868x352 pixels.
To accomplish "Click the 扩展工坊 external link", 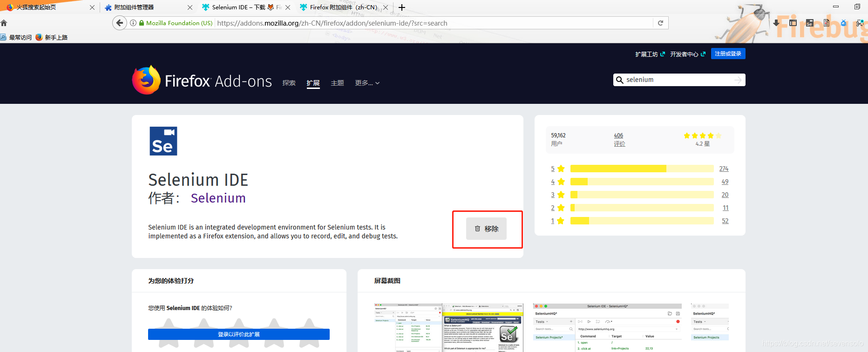I will tap(650, 54).
